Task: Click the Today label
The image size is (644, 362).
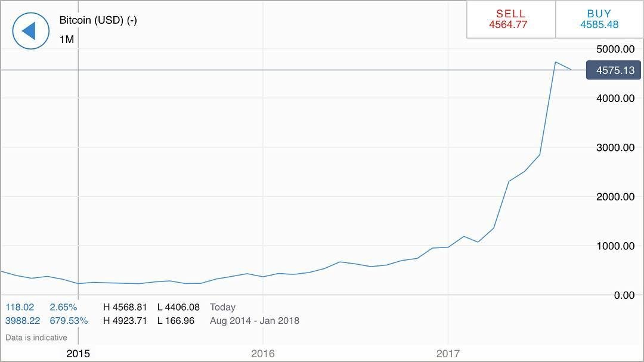Action: [222, 307]
